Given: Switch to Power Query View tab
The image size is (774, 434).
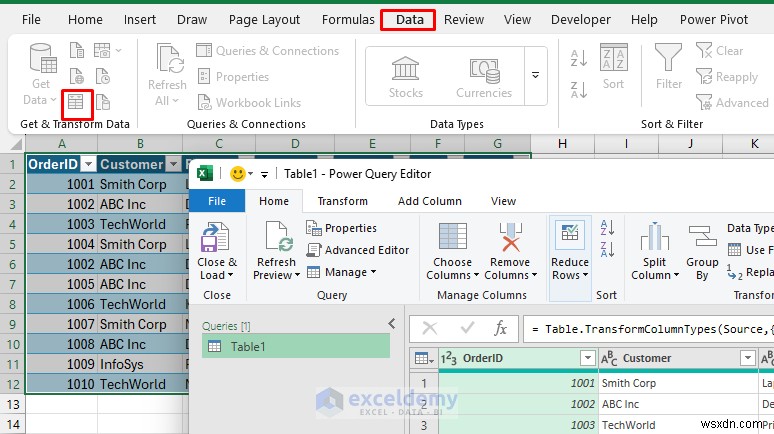Looking at the screenshot, I should [x=503, y=201].
